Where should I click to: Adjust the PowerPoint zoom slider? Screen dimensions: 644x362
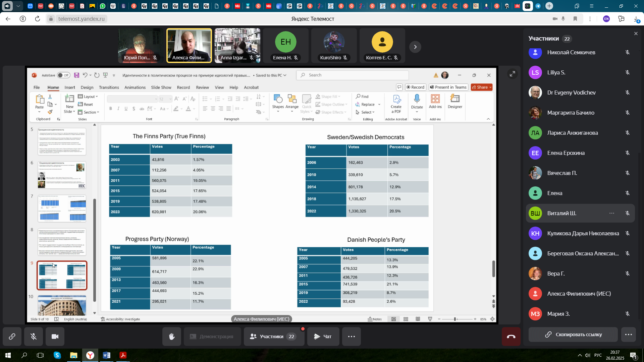(455, 319)
